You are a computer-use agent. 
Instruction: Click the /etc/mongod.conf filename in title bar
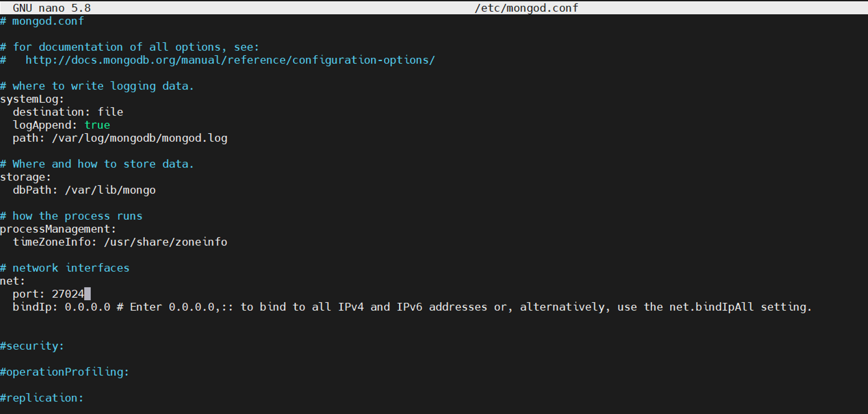click(526, 8)
